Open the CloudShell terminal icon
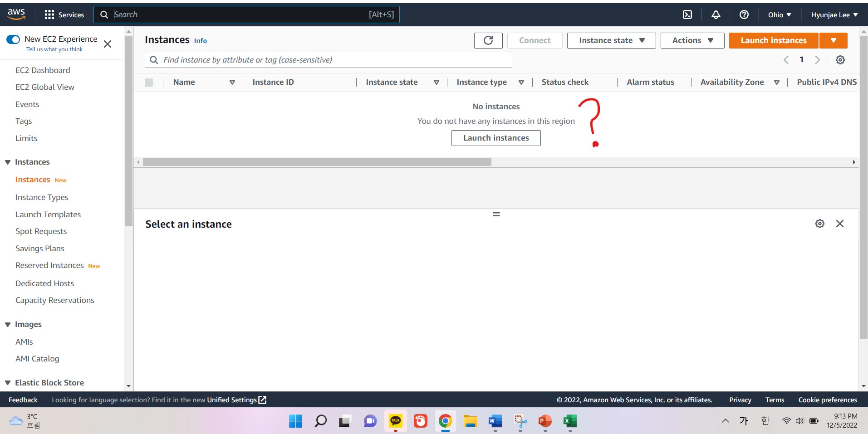The image size is (868, 434). (x=687, y=15)
